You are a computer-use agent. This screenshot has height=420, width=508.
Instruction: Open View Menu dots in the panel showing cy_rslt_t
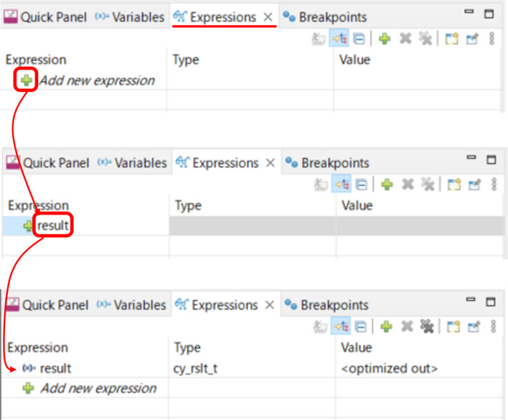(x=493, y=327)
